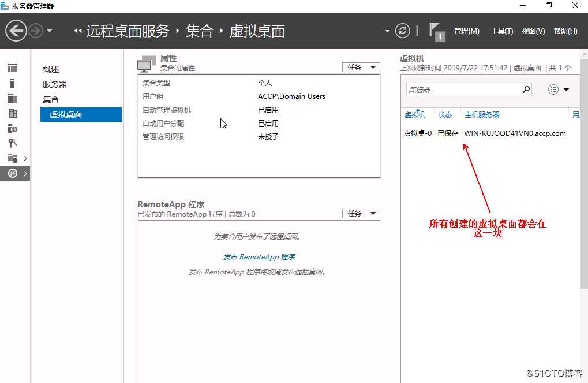The image size is (588, 383).
Task: Open the dropdown arrow beside list options
Action: point(566,90)
